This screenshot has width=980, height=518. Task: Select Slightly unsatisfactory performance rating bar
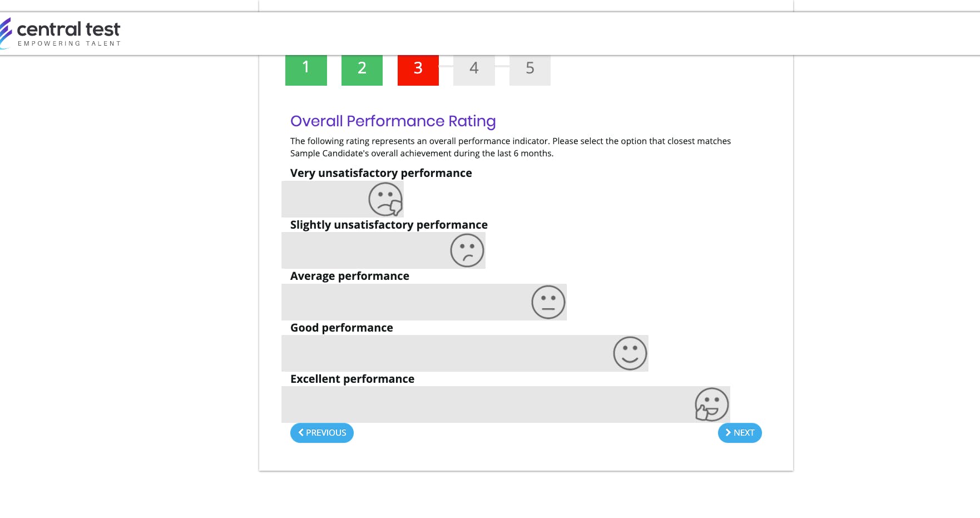tap(383, 250)
